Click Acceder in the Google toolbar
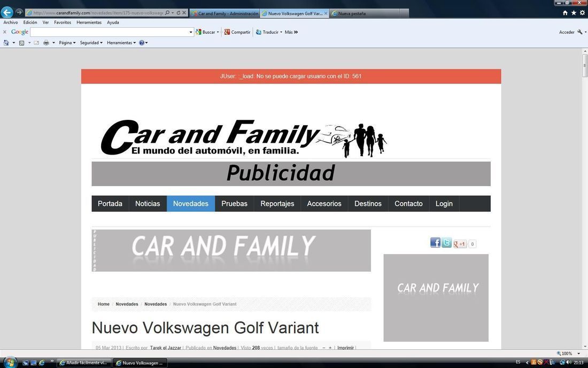588x368 pixels. click(567, 32)
